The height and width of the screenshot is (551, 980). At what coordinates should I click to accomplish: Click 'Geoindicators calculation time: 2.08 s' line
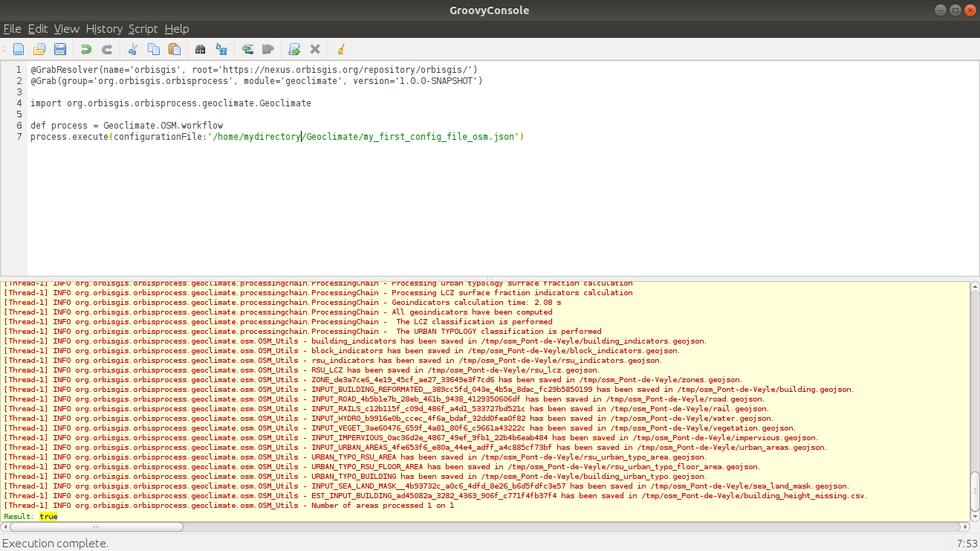(282, 303)
